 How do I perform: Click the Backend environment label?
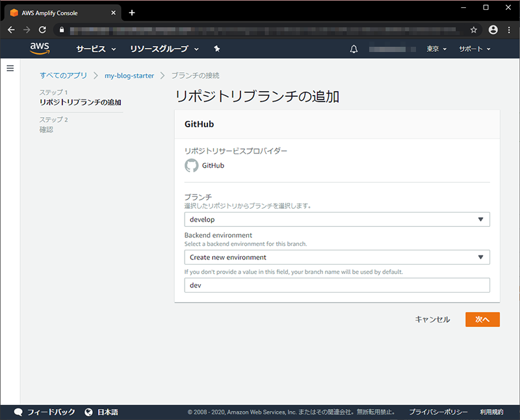click(x=218, y=235)
